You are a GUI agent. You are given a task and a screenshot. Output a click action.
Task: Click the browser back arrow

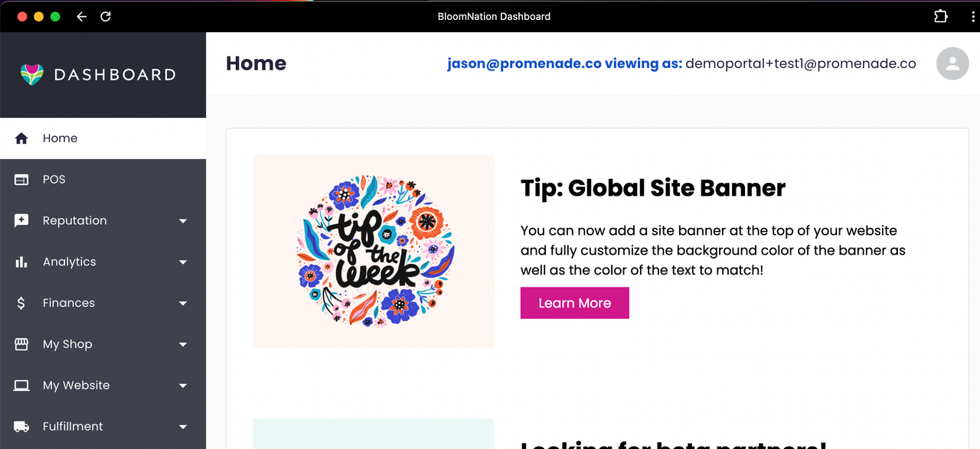point(81,16)
